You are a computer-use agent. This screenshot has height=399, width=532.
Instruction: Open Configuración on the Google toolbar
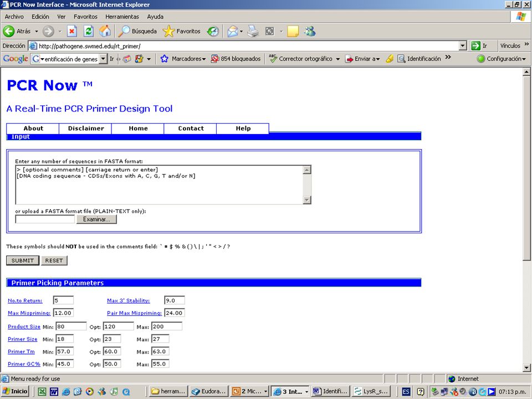[x=502, y=59]
